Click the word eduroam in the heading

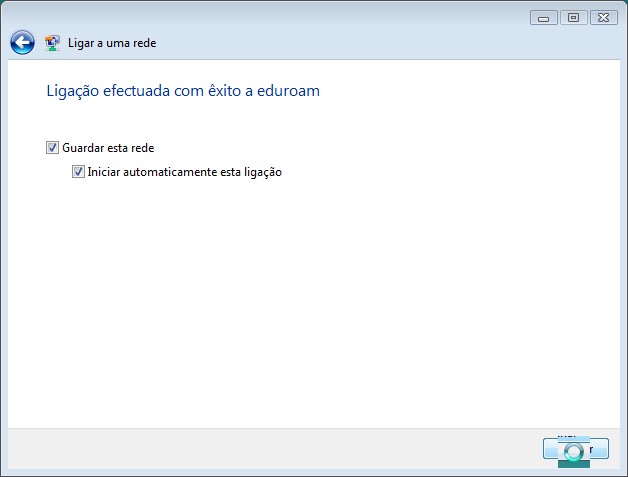pos(288,91)
